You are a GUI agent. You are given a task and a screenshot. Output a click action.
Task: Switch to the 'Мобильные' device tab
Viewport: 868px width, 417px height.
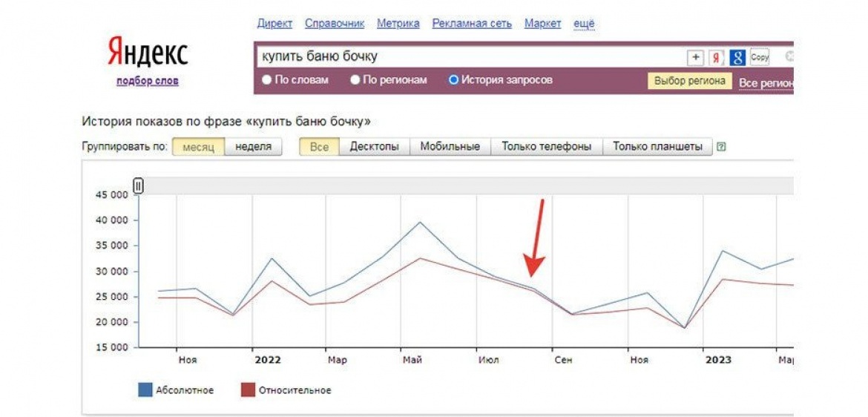pos(450,147)
